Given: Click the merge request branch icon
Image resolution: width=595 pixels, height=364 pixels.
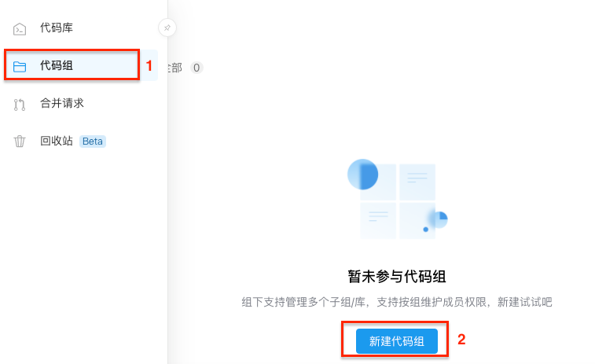Looking at the screenshot, I should click(x=20, y=105).
